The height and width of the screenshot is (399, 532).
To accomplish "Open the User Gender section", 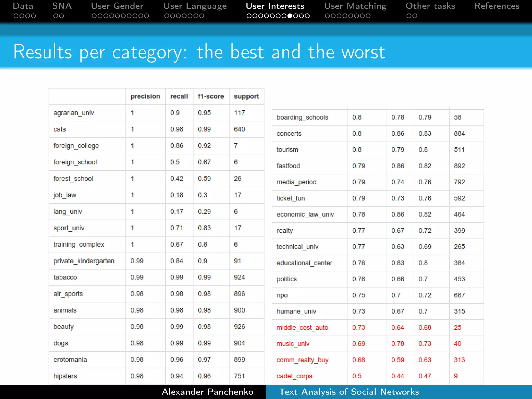I will click(x=117, y=6).
